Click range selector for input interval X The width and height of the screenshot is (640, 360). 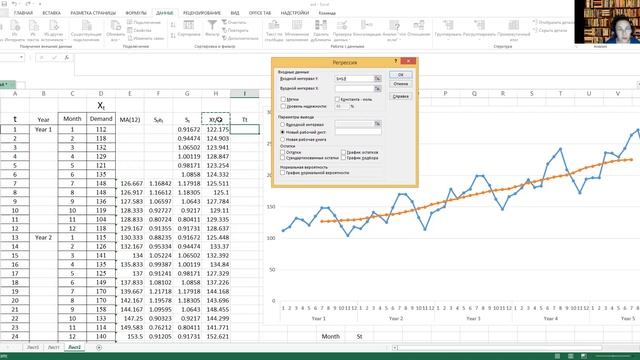[378, 88]
